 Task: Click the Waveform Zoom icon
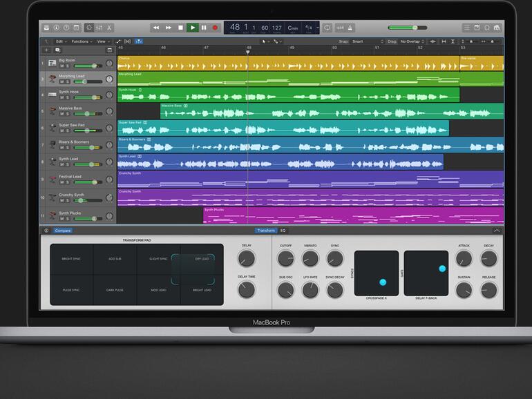click(433, 41)
